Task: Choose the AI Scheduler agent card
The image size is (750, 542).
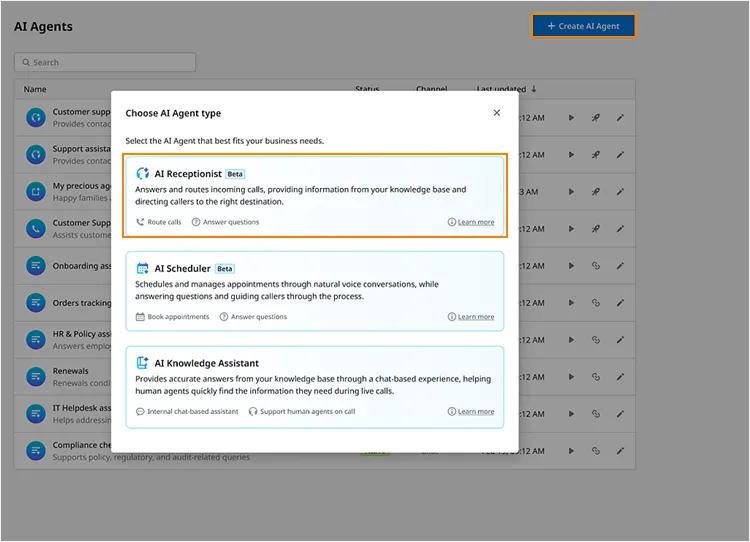Action: pyautogui.click(x=315, y=291)
